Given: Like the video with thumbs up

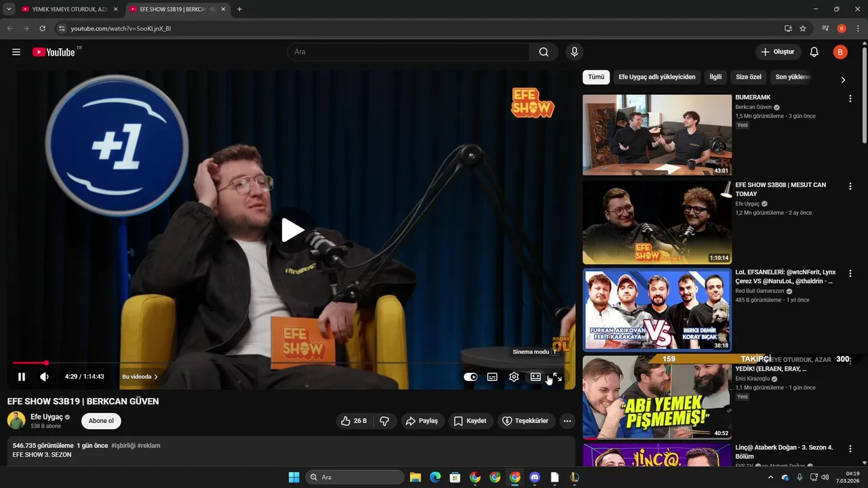Looking at the screenshot, I should coord(353,421).
